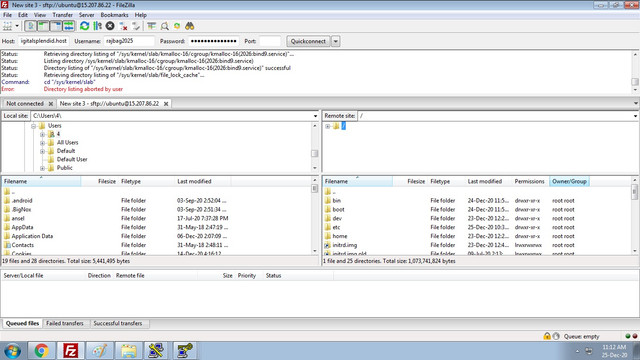
Task: Select the .BigNox local folder
Action: click(x=21, y=210)
